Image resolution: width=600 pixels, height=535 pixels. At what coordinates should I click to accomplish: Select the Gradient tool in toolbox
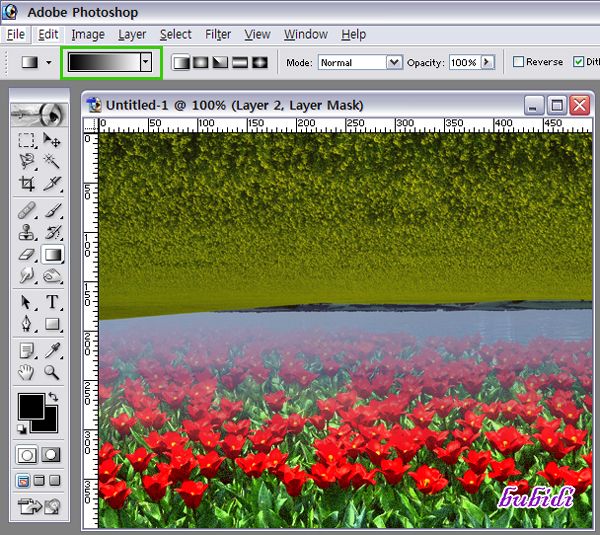point(52,254)
